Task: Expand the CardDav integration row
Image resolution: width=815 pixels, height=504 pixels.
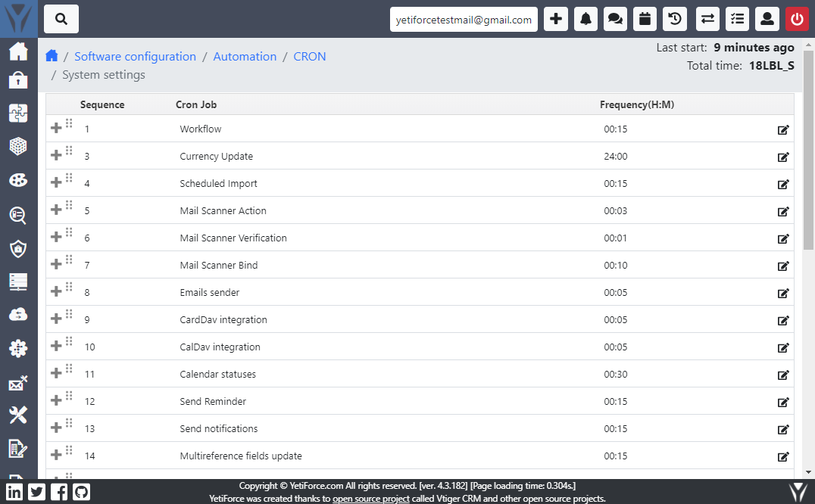Action: point(56,318)
